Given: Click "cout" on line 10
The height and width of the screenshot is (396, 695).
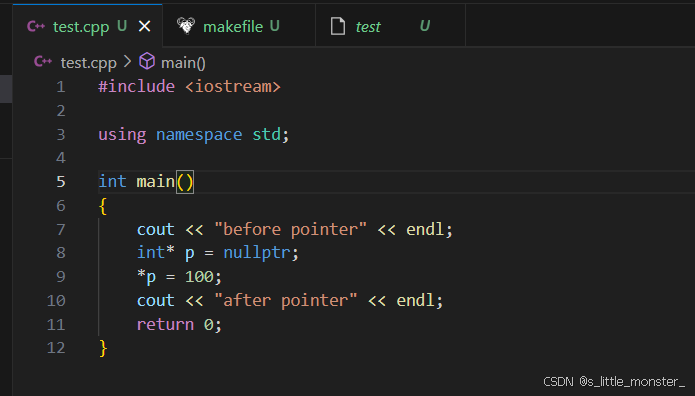Looking at the screenshot, I should 156,301.
